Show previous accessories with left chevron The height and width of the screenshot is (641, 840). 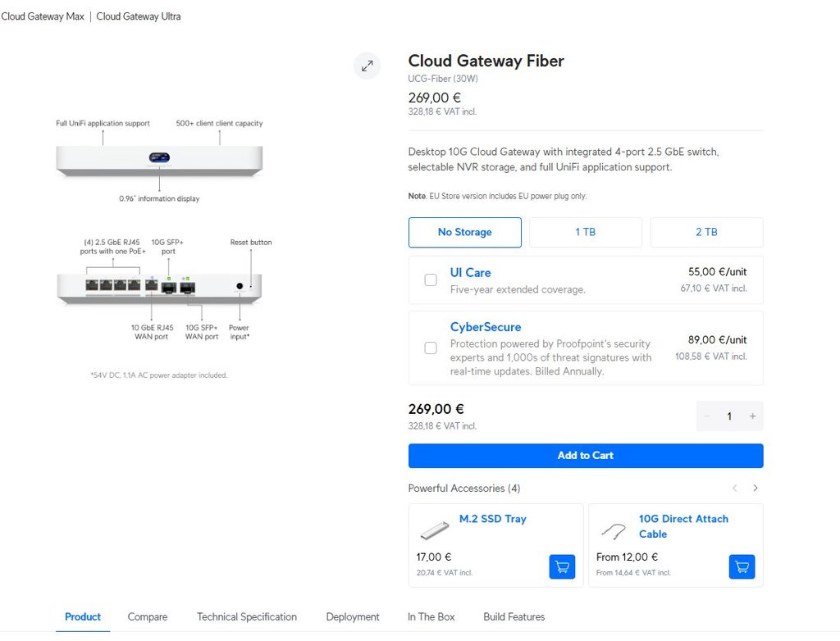[x=735, y=488]
